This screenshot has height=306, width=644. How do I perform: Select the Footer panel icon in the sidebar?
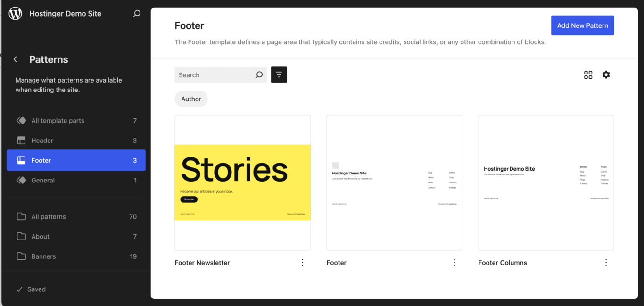click(x=22, y=160)
